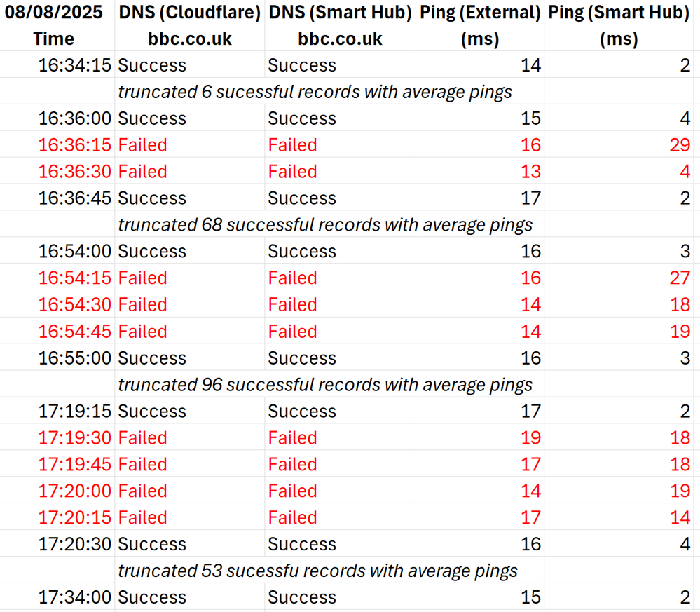Select the 17:34:00 time cell
This screenshot has width=700, height=612.
[x=74, y=597]
